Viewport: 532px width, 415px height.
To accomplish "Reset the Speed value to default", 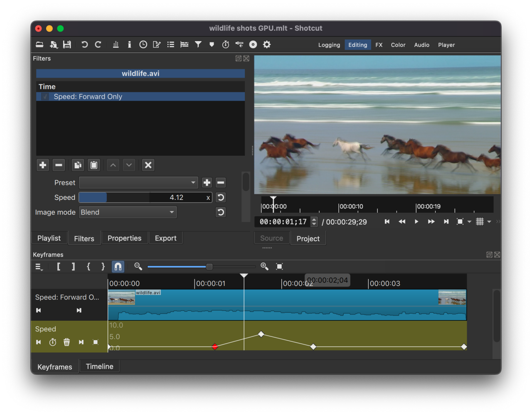I will (x=221, y=197).
